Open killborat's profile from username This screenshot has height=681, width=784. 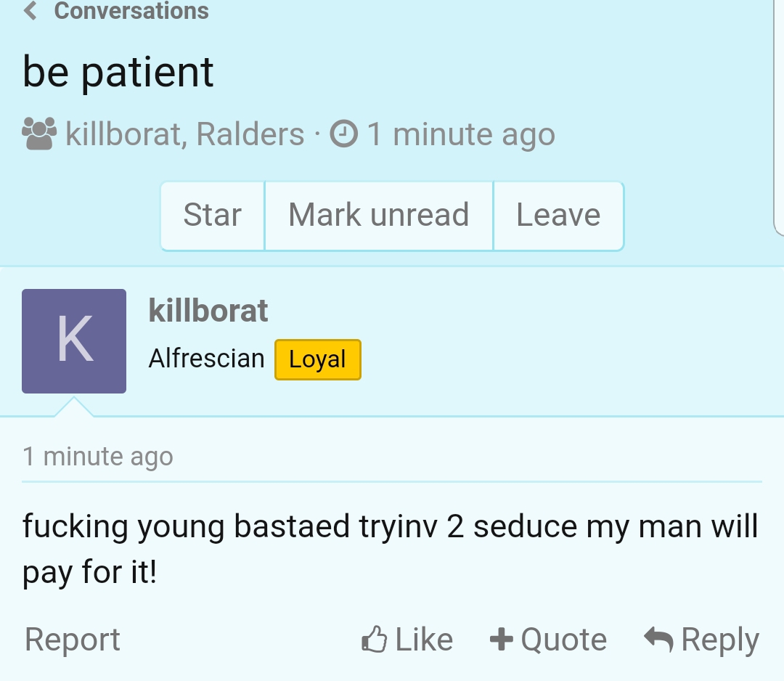coord(208,311)
